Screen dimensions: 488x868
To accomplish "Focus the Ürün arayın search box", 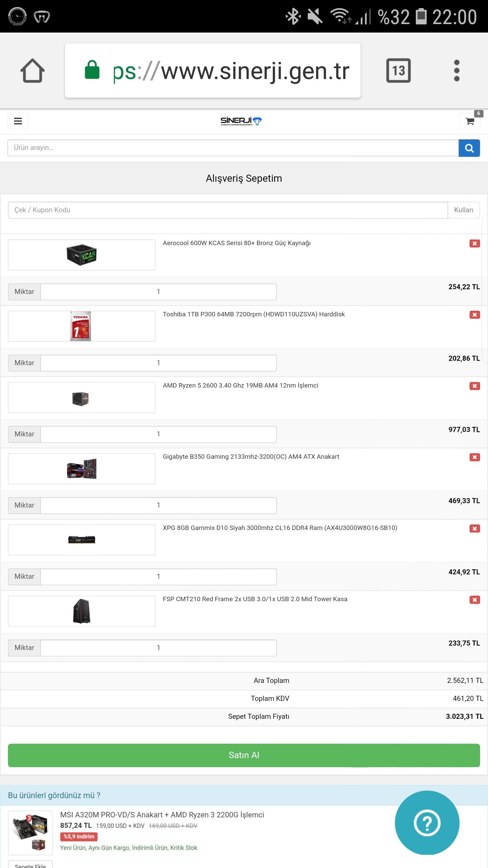I will [232, 148].
